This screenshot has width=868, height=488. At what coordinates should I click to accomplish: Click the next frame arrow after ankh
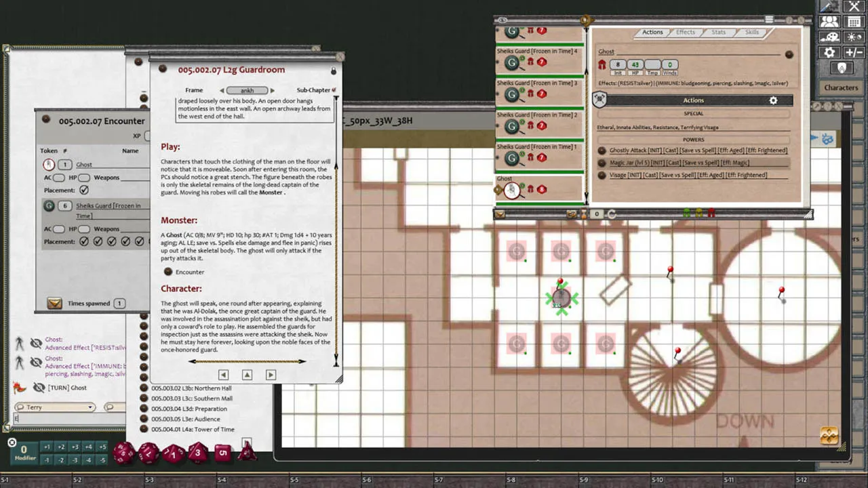[273, 90]
